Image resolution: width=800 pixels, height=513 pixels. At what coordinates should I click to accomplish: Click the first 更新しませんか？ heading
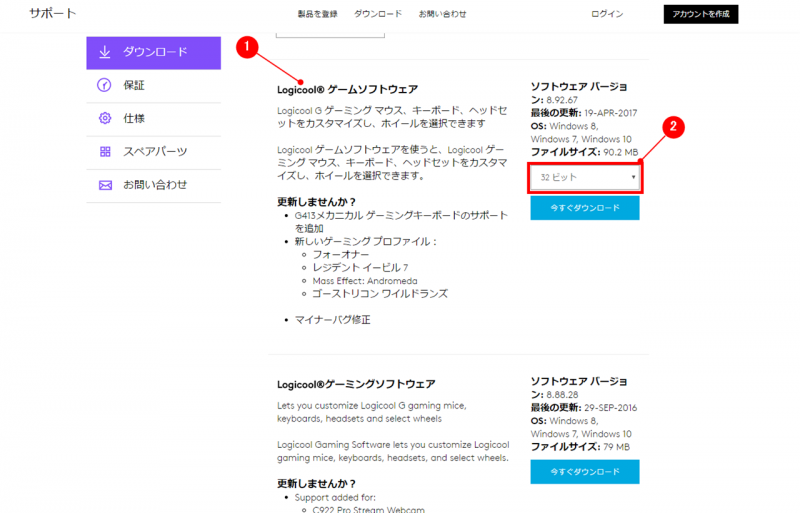pos(316,202)
